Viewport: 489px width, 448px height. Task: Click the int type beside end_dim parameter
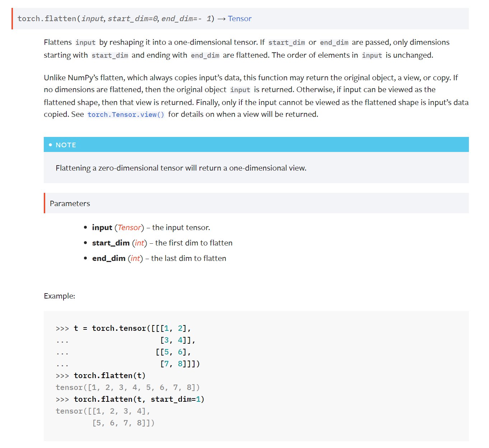click(135, 258)
